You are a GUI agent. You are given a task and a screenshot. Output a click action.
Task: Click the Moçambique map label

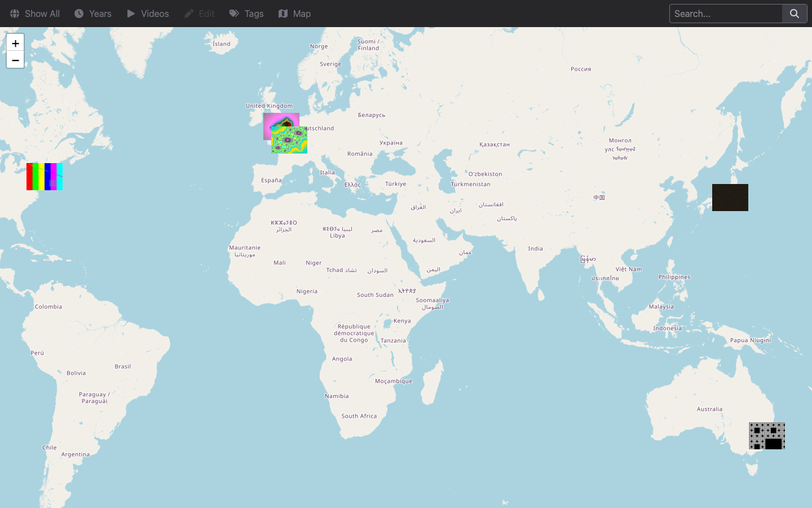(394, 381)
